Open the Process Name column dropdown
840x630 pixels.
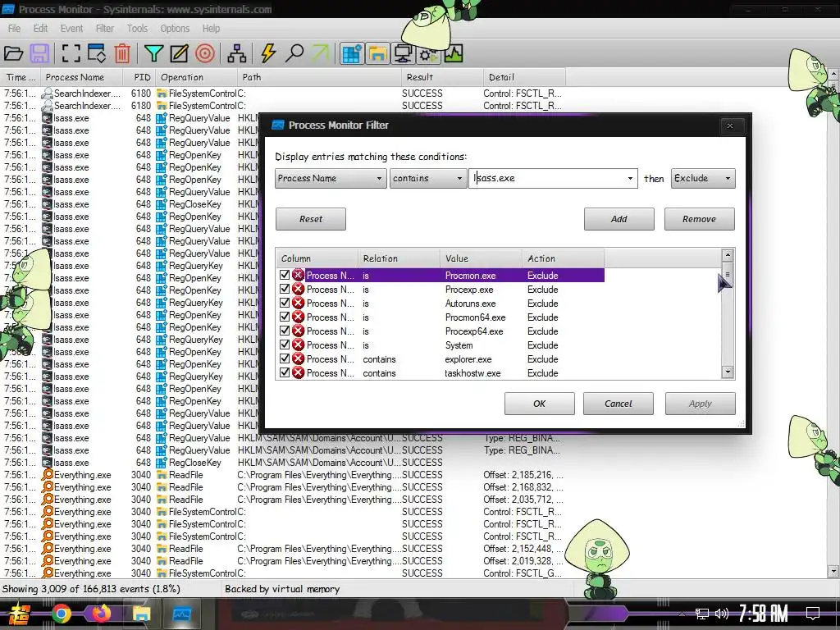331,178
